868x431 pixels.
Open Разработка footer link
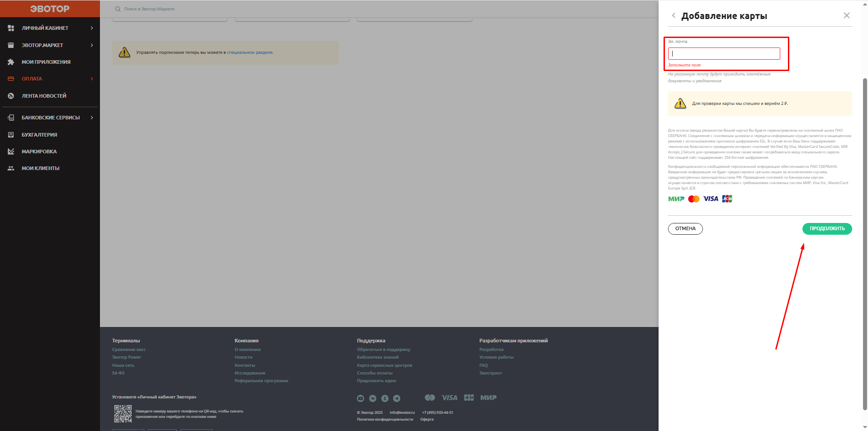pyautogui.click(x=491, y=350)
